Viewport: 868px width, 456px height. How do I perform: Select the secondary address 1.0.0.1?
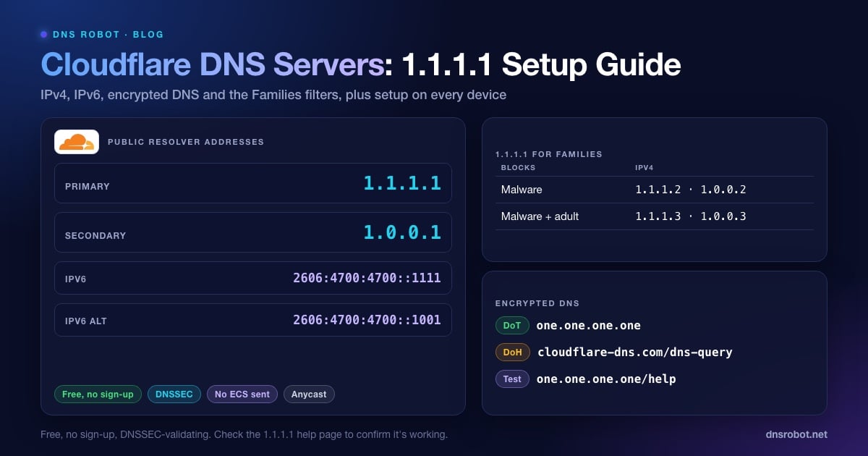click(402, 232)
